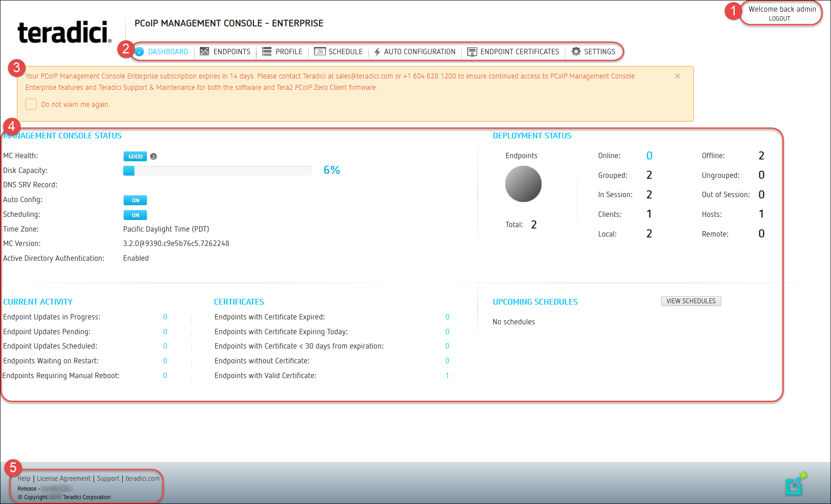Open AUTO CONFIGURATION tab
The width and height of the screenshot is (831, 504).
coord(420,52)
